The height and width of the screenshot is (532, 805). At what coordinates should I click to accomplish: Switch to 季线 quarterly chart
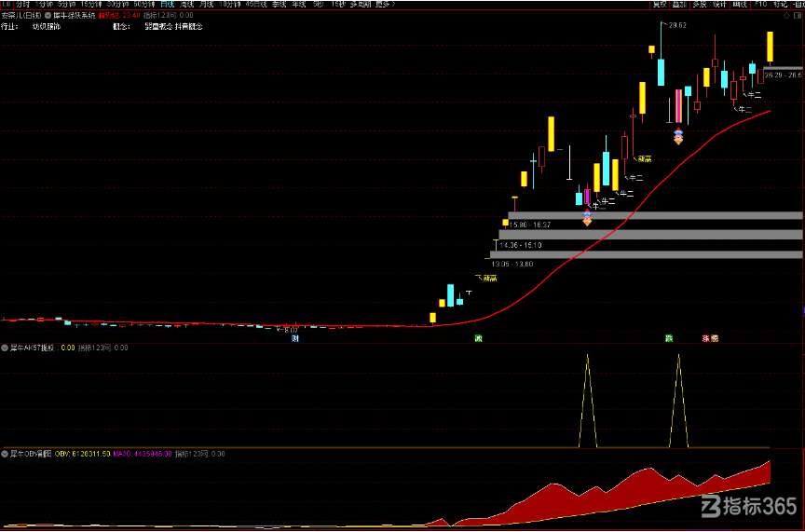[280, 4]
